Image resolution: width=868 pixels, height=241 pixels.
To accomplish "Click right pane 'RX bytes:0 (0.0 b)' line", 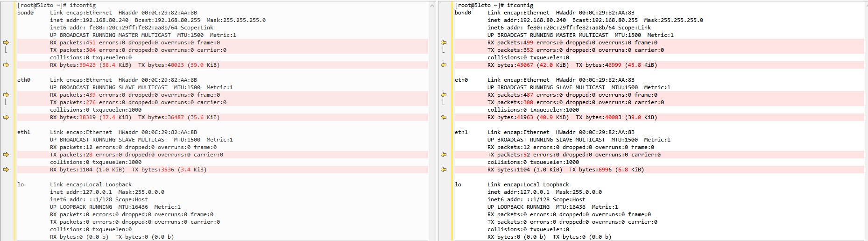I will click(550, 237).
